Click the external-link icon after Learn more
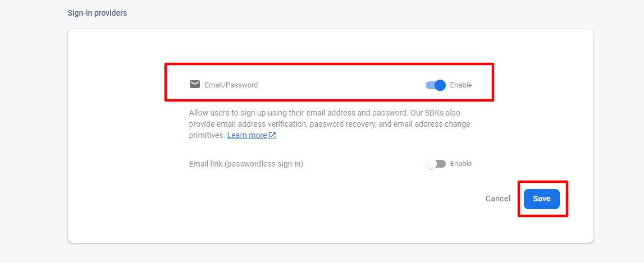The width and height of the screenshot is (644, 263). point(272,135)
